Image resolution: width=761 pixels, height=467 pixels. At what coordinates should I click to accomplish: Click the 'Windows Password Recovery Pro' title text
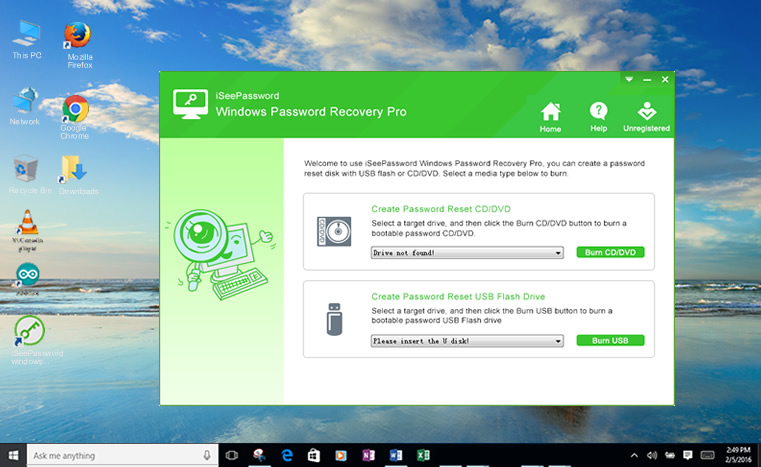click(311, 112)
